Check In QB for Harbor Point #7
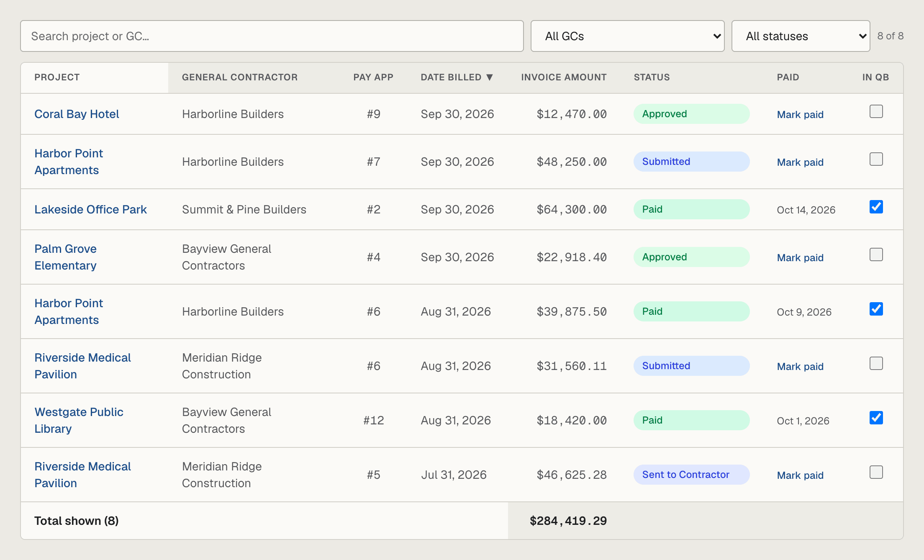 (876, 159)
